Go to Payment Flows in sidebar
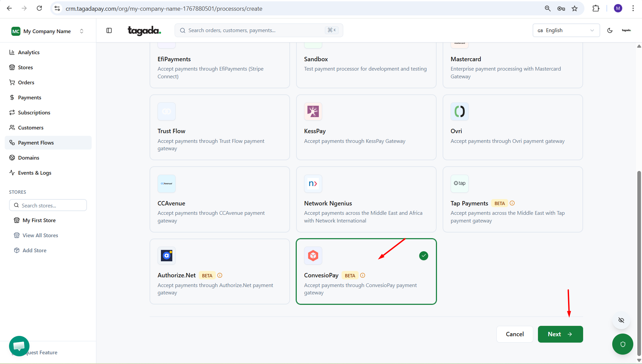 point(36,143)
